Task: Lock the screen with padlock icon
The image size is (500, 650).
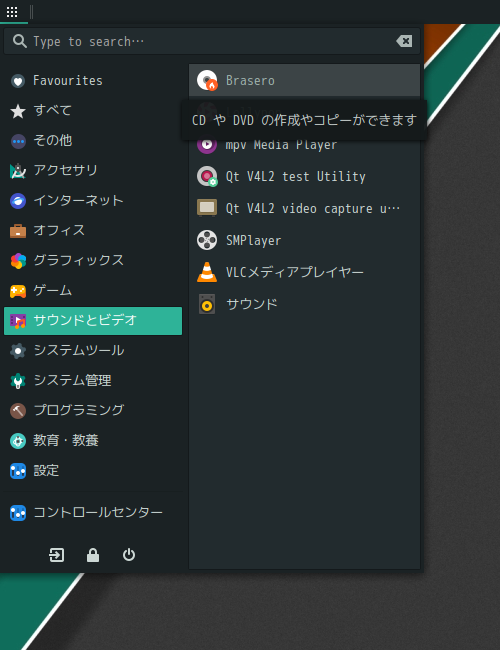Action: [93, 555]
